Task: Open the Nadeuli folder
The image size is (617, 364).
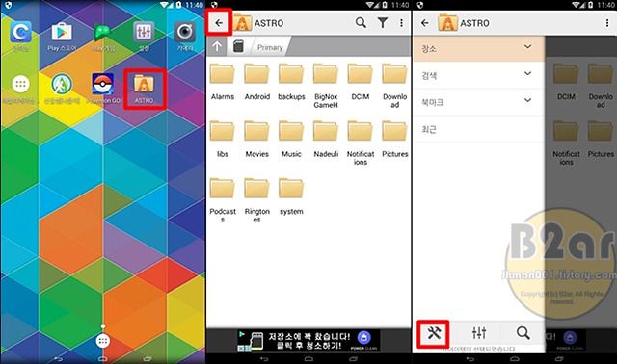Action: (326, 140)
